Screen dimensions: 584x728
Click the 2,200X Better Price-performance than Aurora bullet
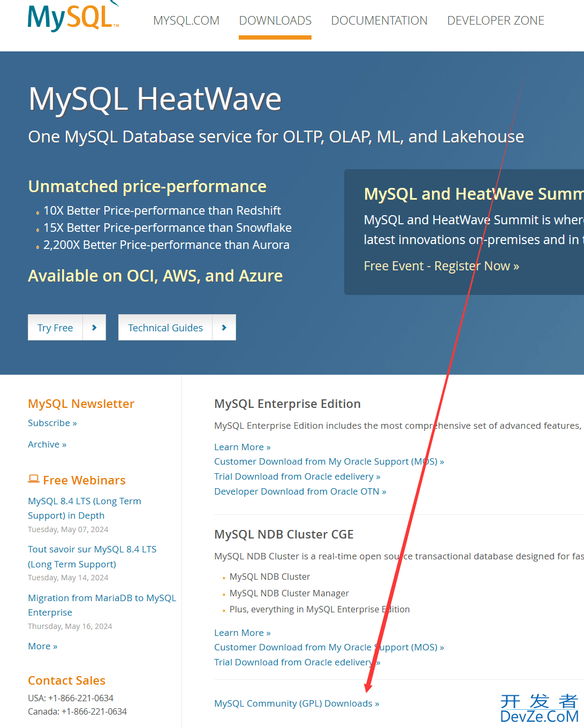tap(166, 245)
